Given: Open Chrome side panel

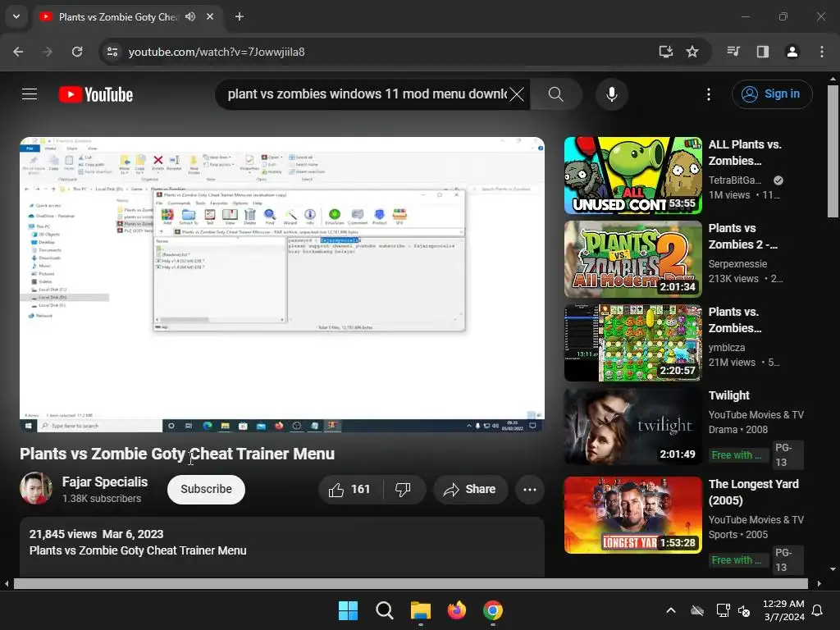Looking at the screenshot, I should (x=763, y=52).
